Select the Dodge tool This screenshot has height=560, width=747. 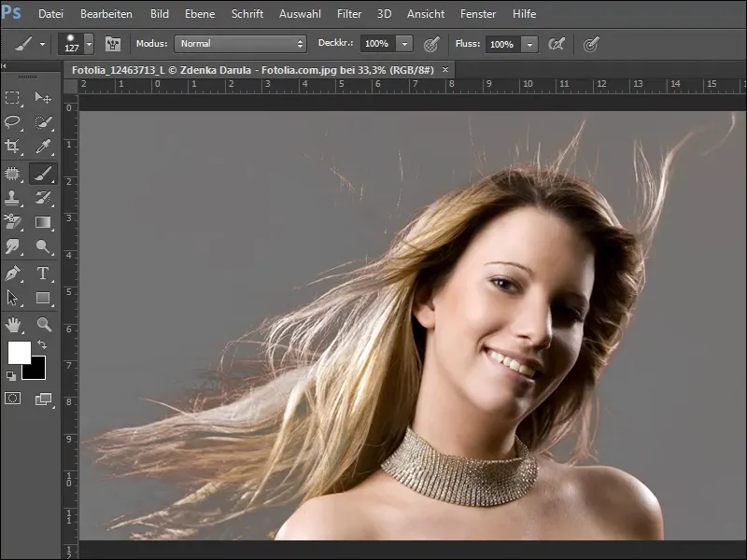pos(43,246)
